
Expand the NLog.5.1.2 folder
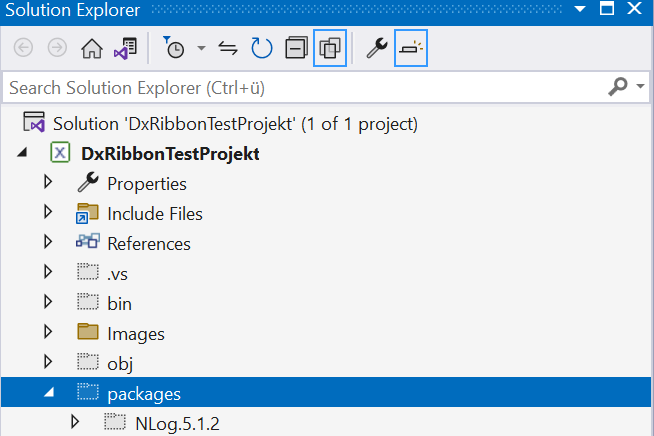(x=75, y=422)
